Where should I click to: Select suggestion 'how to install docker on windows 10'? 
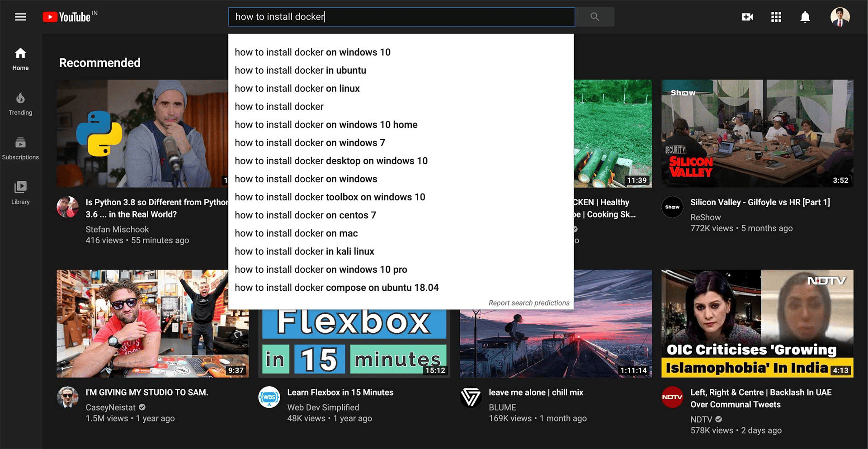coord(401,52)
